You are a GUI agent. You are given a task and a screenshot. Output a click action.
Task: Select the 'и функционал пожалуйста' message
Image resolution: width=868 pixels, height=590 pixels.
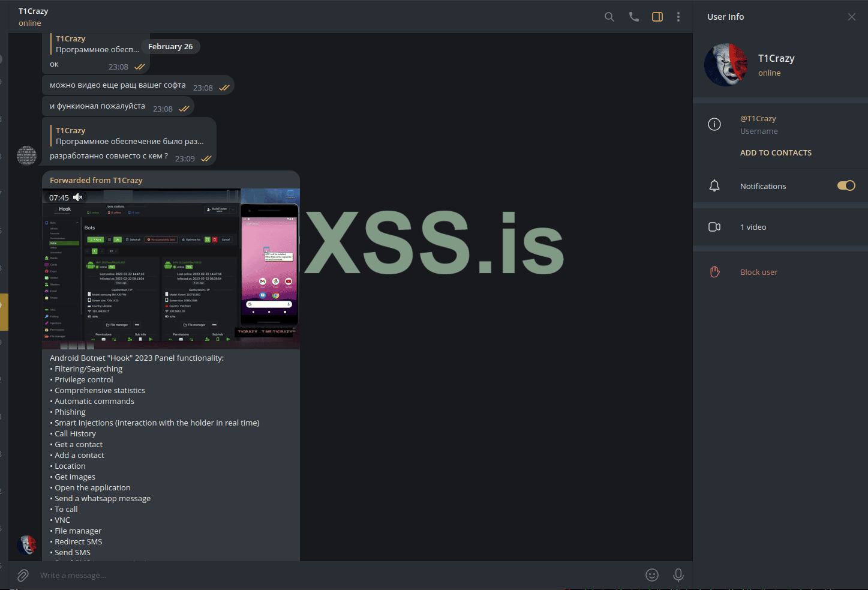[118, 106]
